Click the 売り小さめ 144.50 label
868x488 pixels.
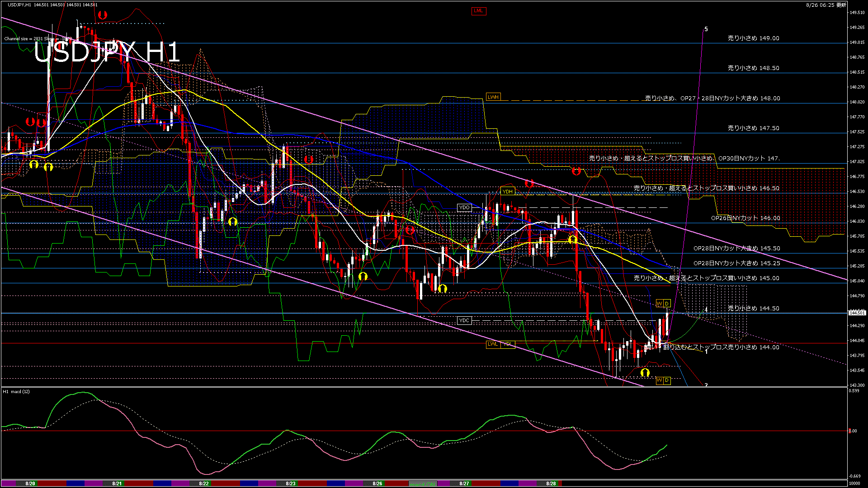tap(753, 308)
